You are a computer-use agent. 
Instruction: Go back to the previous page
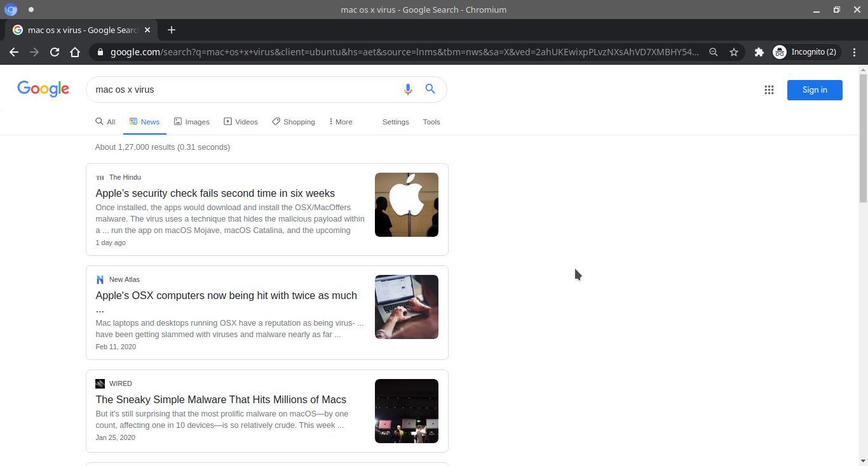pyautogui.click(x=14, y=52)
